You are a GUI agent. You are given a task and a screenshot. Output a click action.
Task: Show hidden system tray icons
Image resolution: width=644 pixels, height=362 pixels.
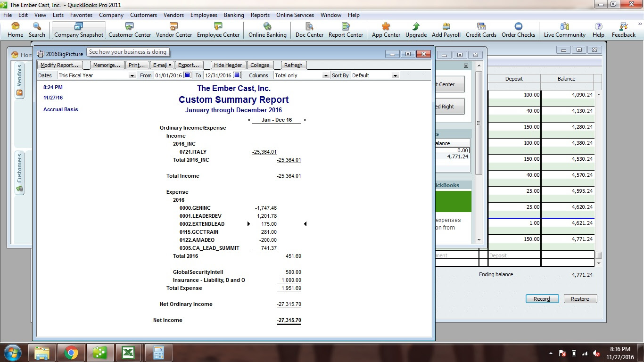[x=551, y=353]
